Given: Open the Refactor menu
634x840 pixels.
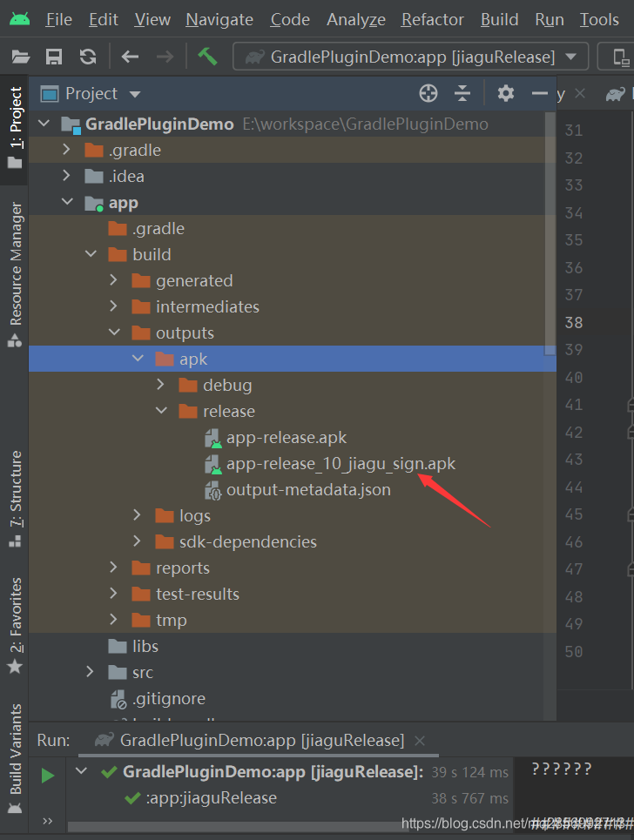Looking at the screenshot, I should coord(433,19).
